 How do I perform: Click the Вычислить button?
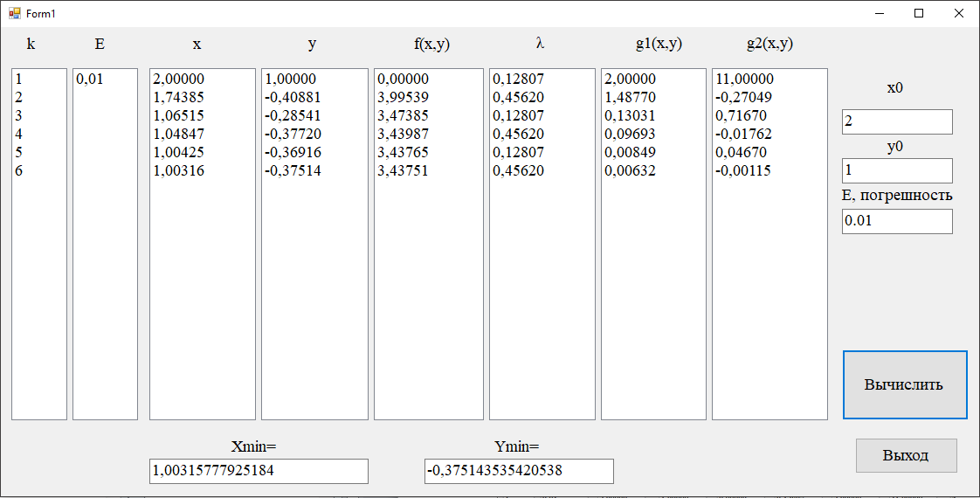click(x=904, y=384)
